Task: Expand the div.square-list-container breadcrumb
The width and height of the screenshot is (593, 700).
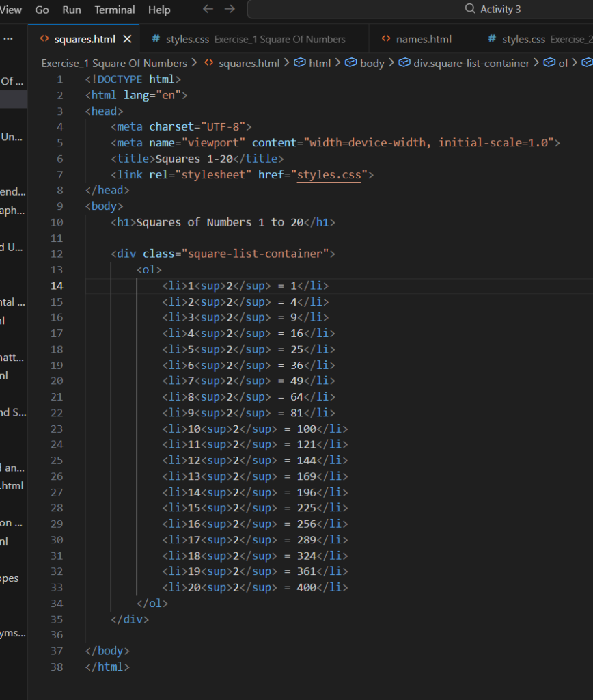Action: pyautogui.click(x=471, y=63)
